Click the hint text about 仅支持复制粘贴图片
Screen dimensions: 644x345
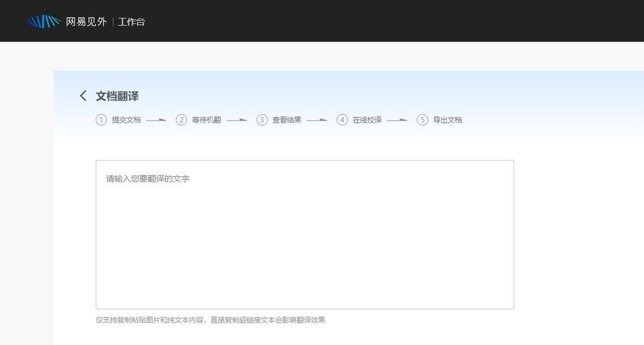pyautogui.click(x=210, y=320)
